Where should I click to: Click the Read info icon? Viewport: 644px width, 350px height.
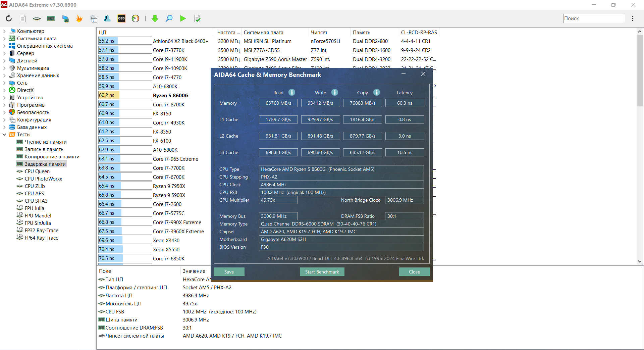(x=292, y=92)
